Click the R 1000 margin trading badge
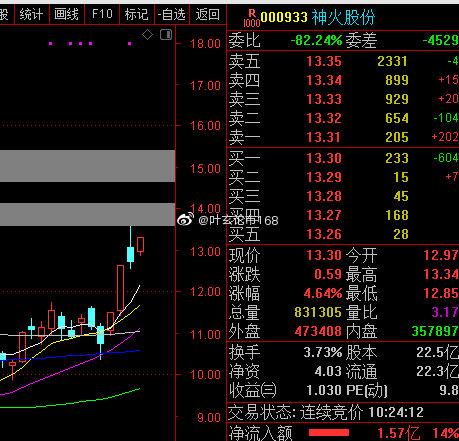This screenshot has height=441, width=459. coord(252,18)
